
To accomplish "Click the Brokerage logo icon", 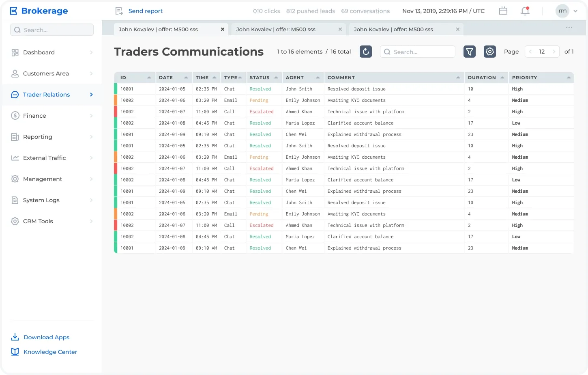I will tap(14, 11).
